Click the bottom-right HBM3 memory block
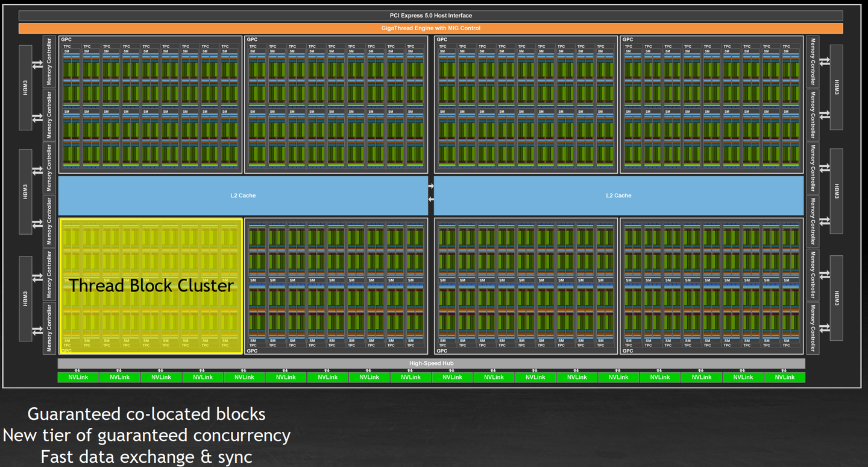868x467 pixels. [837, 297]
